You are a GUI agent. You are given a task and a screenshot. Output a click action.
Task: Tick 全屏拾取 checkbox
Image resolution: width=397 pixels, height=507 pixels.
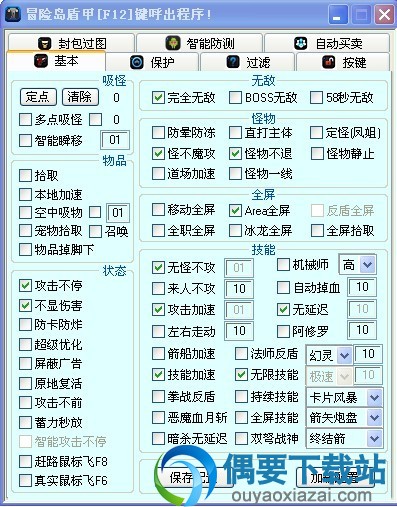(317, 230)
